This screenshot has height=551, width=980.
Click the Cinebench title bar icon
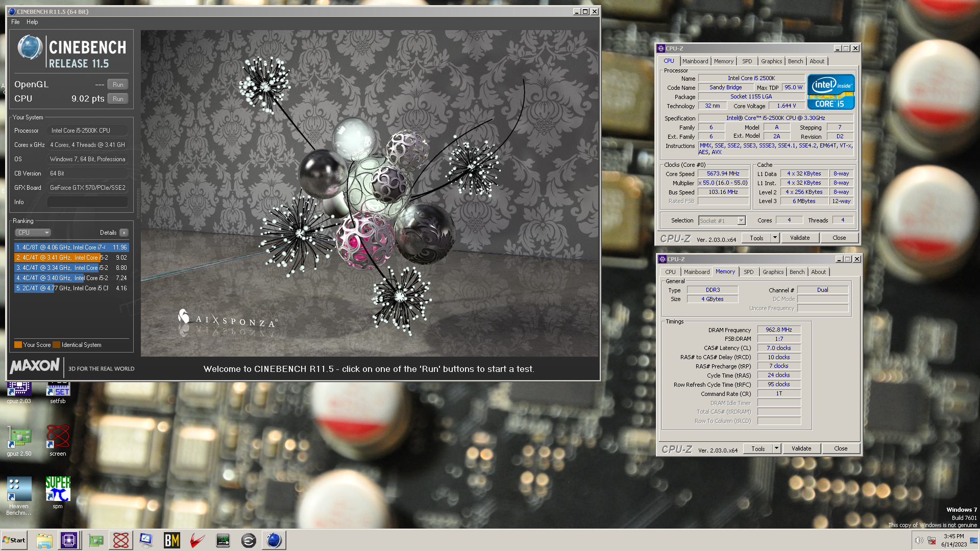(x=12, y=11)
